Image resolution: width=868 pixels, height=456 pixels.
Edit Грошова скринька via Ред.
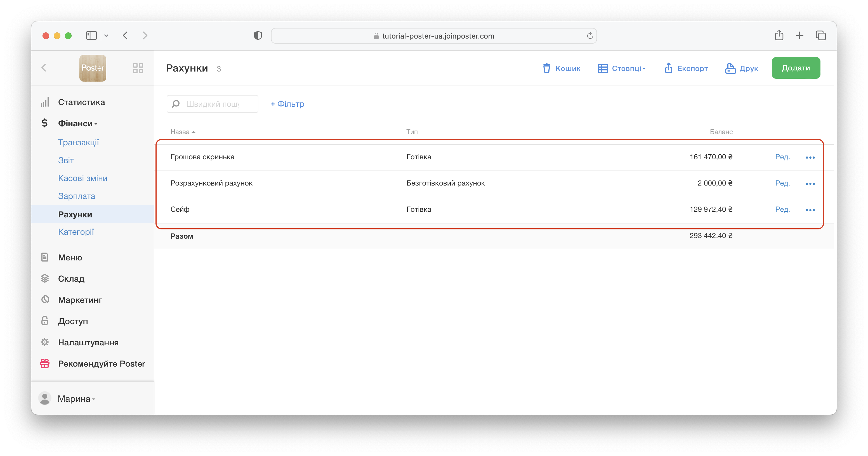tap(782, 157)
